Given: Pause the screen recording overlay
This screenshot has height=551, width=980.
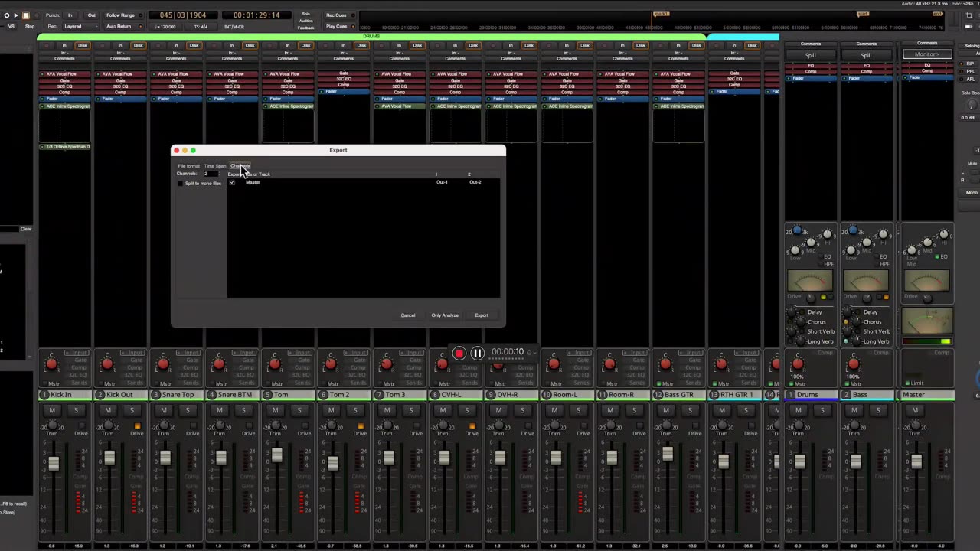Looking at the screenshot, I should (x=477, y=353).
